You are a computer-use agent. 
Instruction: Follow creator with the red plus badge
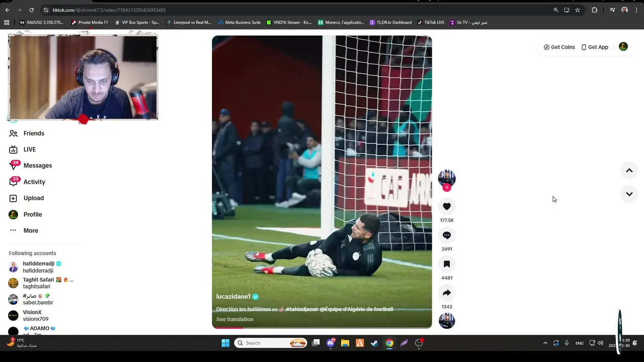[447, 188]
